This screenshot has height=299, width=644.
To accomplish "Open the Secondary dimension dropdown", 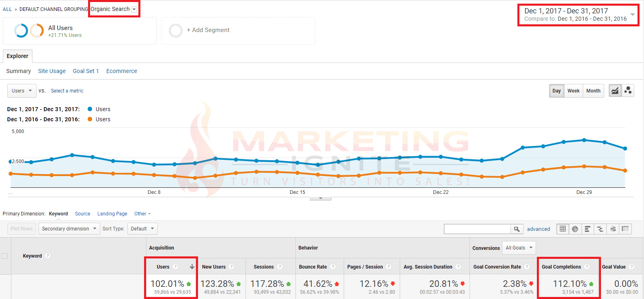I will [x=69, y=229].
